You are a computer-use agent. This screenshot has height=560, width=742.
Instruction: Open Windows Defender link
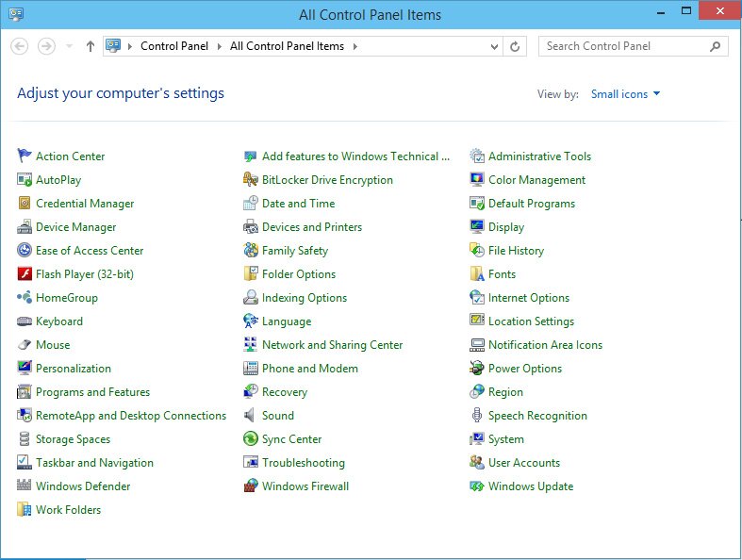(83, 486)
